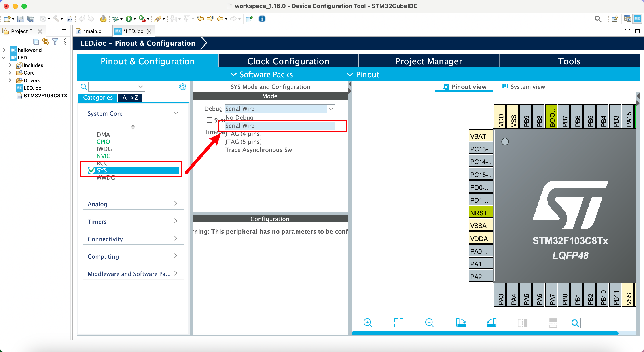Click the pin editor toolbar icon
Image resolution: width=644 pixels, height=352 pixels.
click(249, 19)
